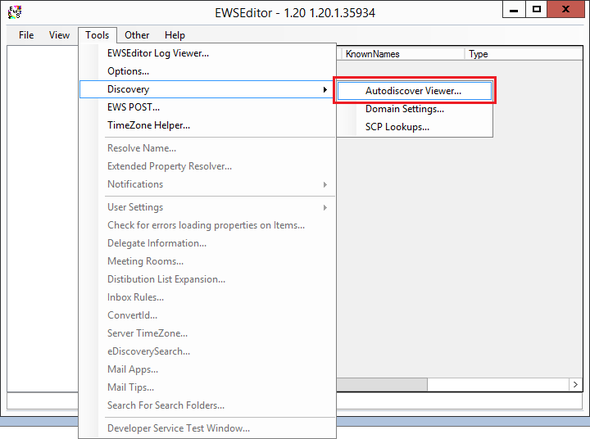Select Search For Search Folders entry
The width and height of the screenshot is (590, 439).
point(208,406)
